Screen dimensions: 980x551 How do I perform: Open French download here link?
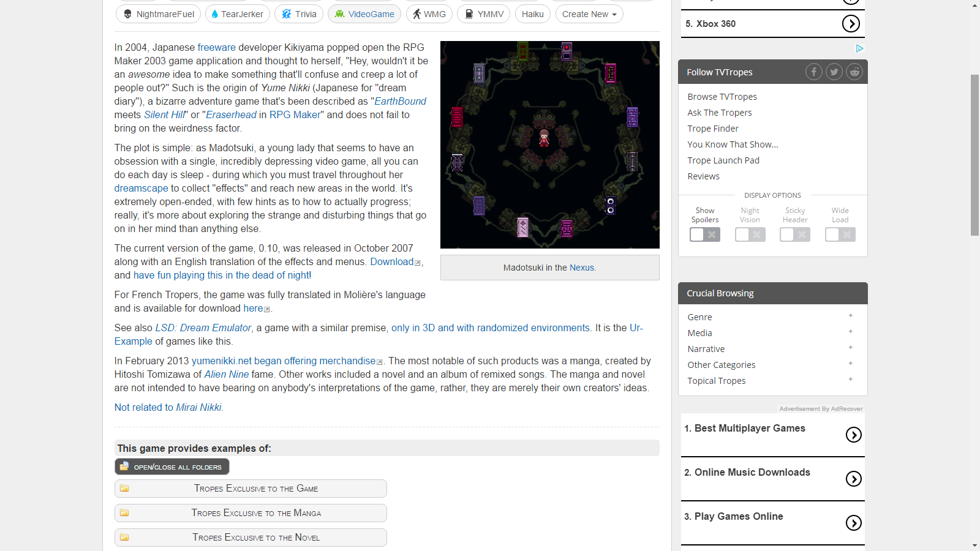point(257,308)
